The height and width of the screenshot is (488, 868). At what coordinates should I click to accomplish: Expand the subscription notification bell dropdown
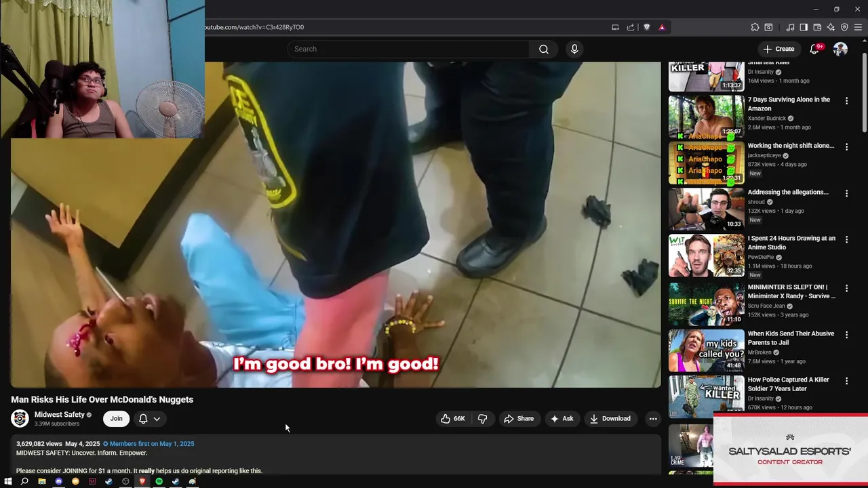[149, 419]
